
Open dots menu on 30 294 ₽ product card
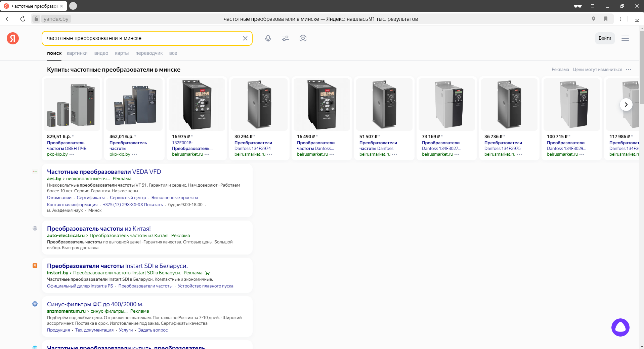tap(269, 154)
